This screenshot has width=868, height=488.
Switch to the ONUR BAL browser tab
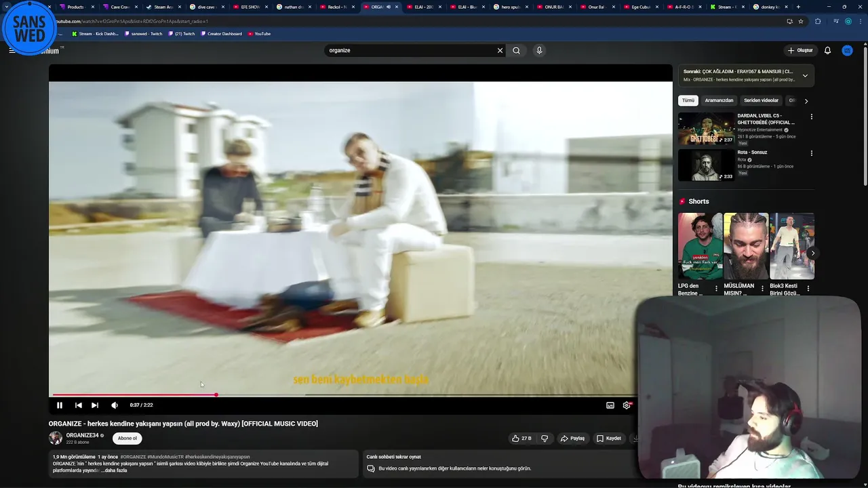[553, 7]
